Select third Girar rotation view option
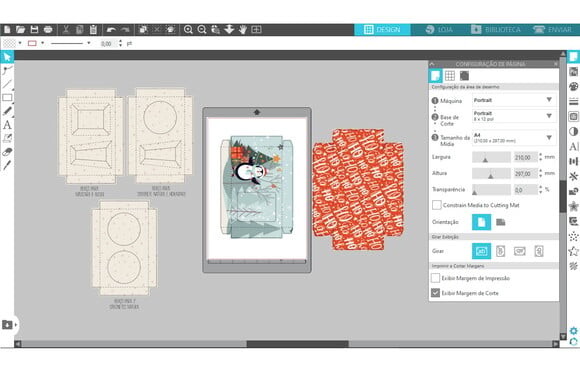Viewport: 580px width, 369px height. click(x=520, y=251)
